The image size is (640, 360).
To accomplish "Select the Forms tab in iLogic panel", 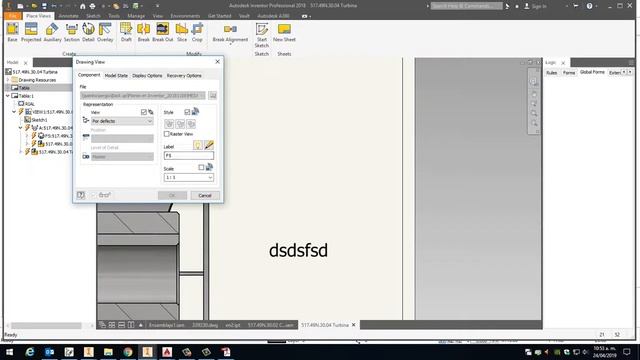I will click(569, 73).
